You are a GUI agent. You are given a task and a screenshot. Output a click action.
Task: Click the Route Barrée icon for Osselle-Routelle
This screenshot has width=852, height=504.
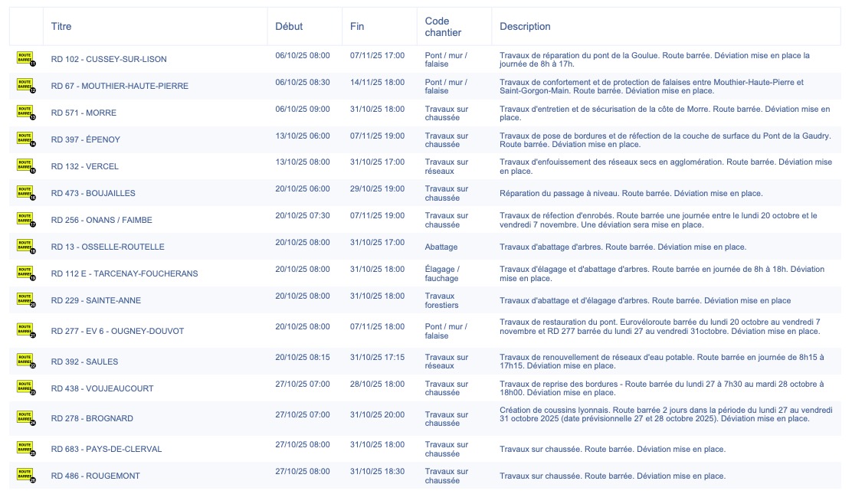pos(25,247)
